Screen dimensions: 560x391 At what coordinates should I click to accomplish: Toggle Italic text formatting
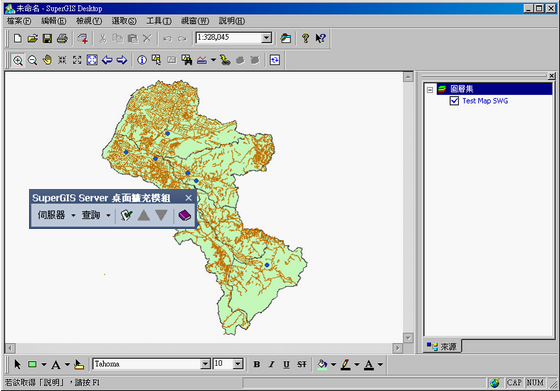(x=271, y=364)
